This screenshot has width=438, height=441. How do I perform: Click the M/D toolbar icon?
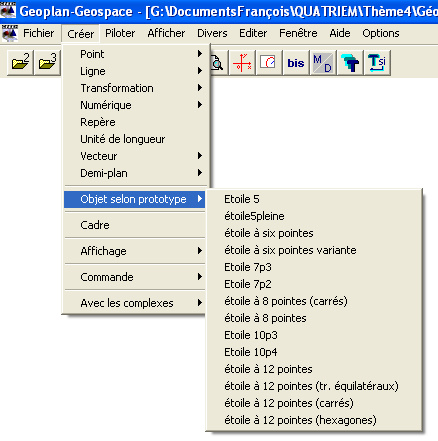(x=323, y=62)
